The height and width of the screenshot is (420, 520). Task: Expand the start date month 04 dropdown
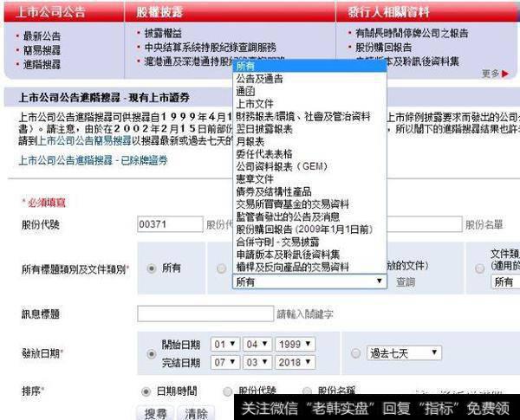pyautogui.click(x=254, y=344)
